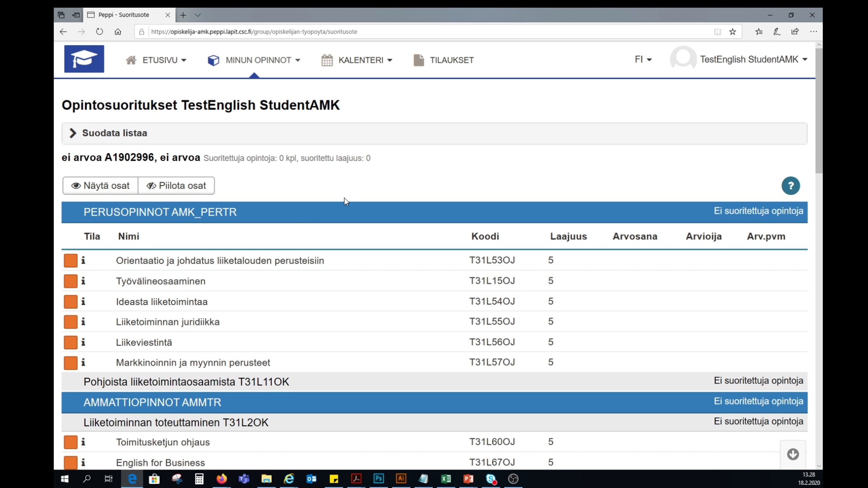Show parts with Näytä osat
This screenshot has height=488, width=868.
click(x=100, y=186)
